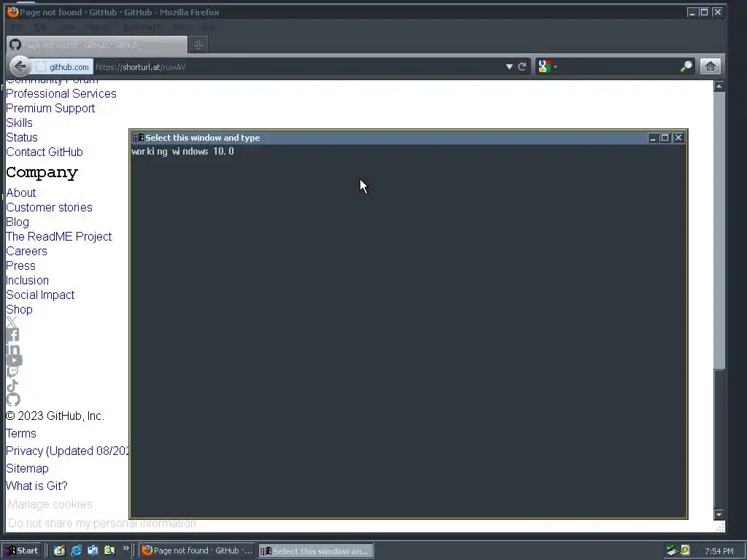Click Manage cookies in the footer

click(x=50, y=505)
